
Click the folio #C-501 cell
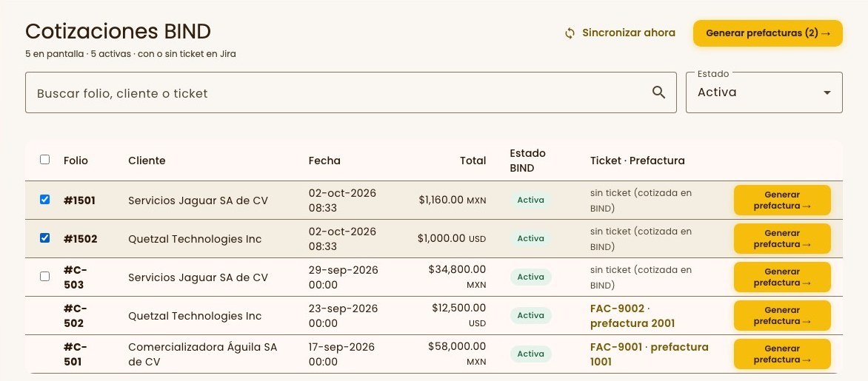tap(76, 354)
